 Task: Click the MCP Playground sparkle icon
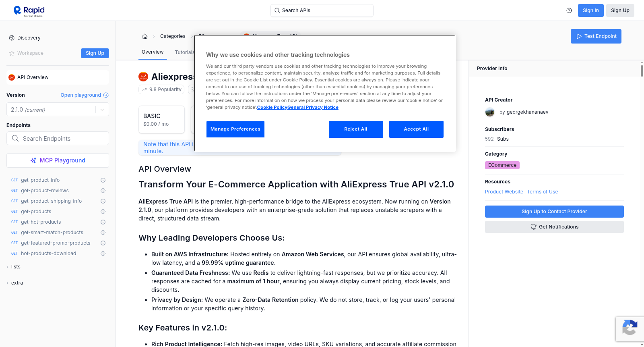point(33,160)
